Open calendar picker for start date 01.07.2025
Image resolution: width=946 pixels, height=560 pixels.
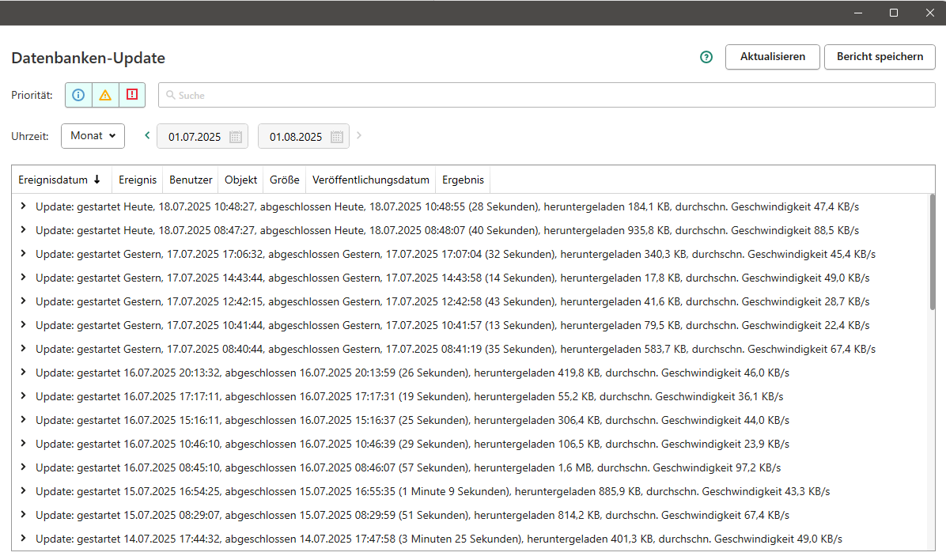click(x=235, y=137)
